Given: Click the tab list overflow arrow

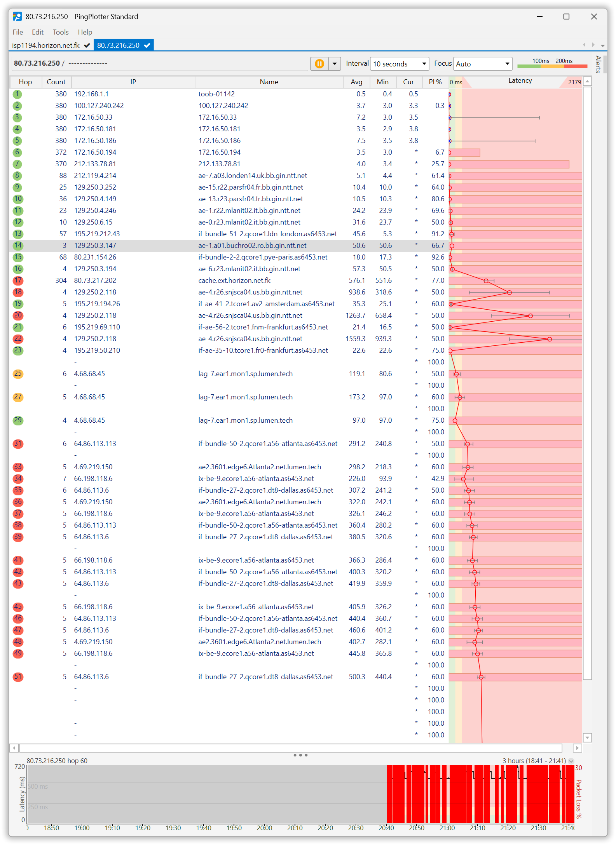Looking at the screenshot, I should click(x=602, y=45).
